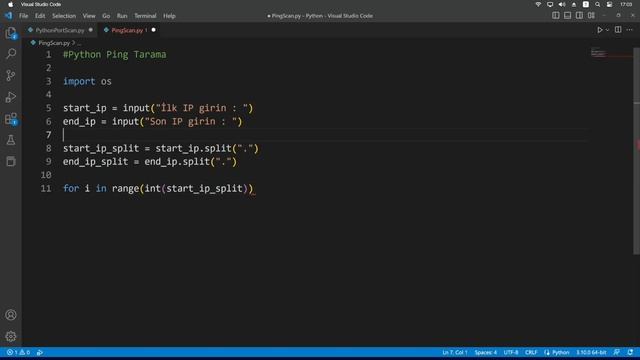
Task: Close unsaved PingScan.py tab via dot
Action: click(153, 30)
